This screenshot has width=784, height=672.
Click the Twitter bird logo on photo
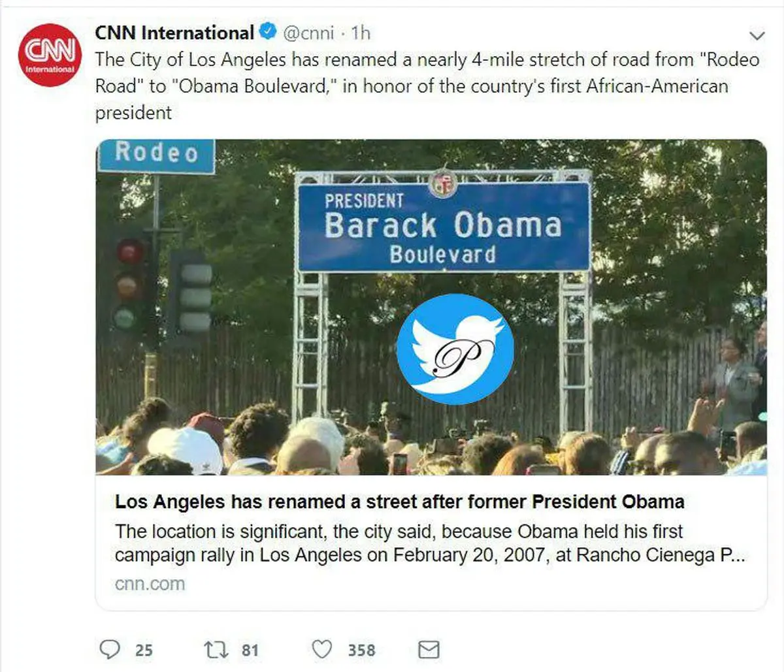click(455, 349)
